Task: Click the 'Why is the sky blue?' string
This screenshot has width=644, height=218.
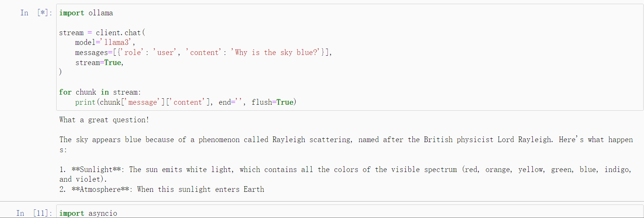Action: 277,52
